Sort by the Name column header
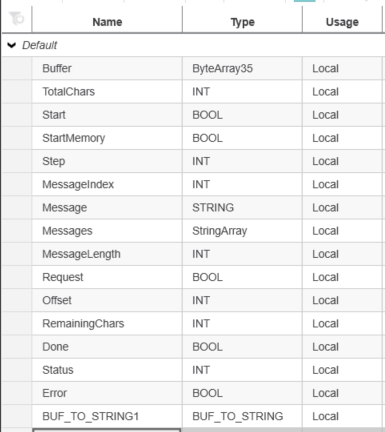This screenshot has height=432, width=385. click(107, 22)
